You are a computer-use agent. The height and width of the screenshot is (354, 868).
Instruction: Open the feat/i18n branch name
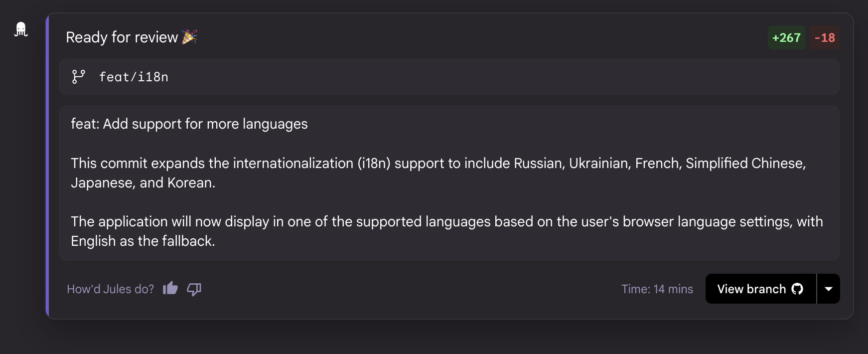click(134, 77)
